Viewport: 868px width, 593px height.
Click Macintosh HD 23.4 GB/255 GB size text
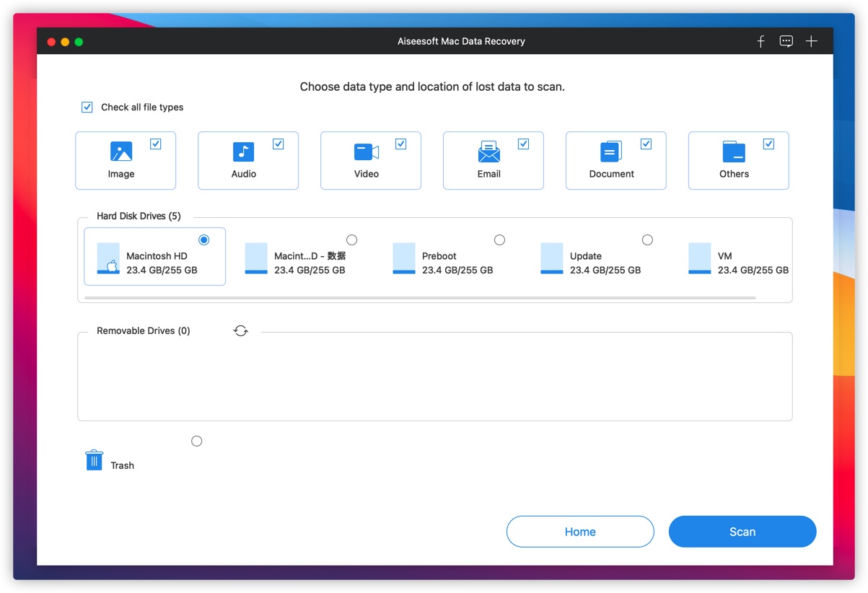tap(162, 271)
